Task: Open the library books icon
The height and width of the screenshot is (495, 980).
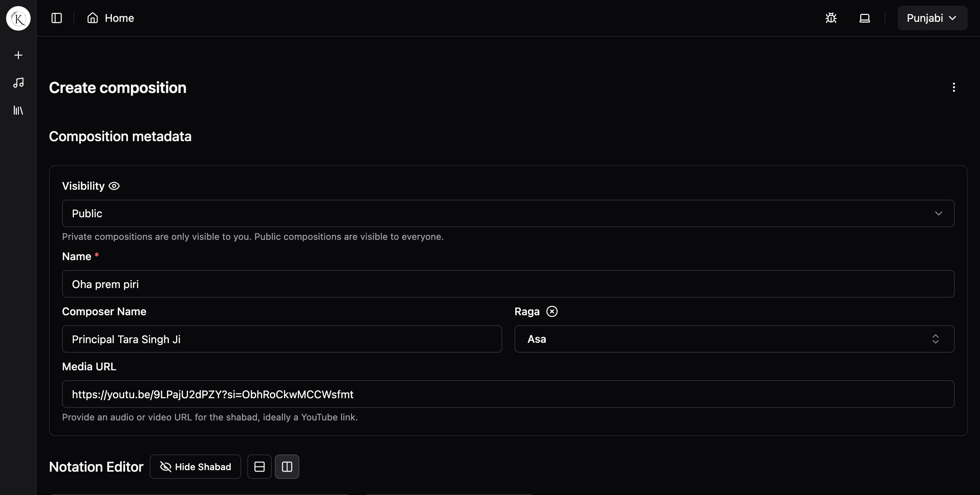Action: tap(18, 111)
